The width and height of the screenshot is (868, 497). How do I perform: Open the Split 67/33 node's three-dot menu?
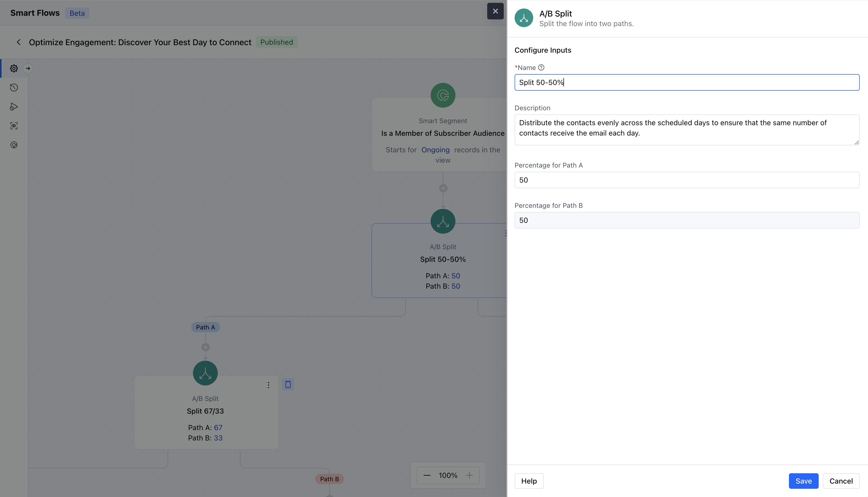tap(268, 385)
